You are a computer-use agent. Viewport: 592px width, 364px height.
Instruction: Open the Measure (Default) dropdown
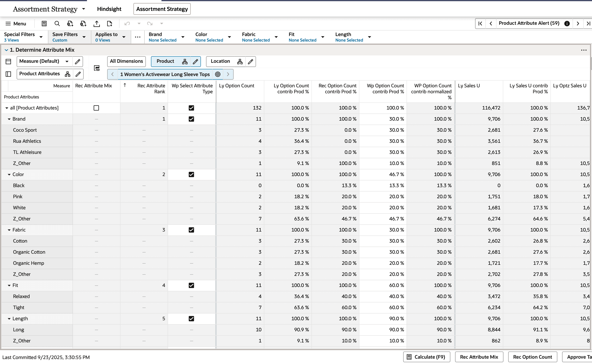tap(67, 61)
